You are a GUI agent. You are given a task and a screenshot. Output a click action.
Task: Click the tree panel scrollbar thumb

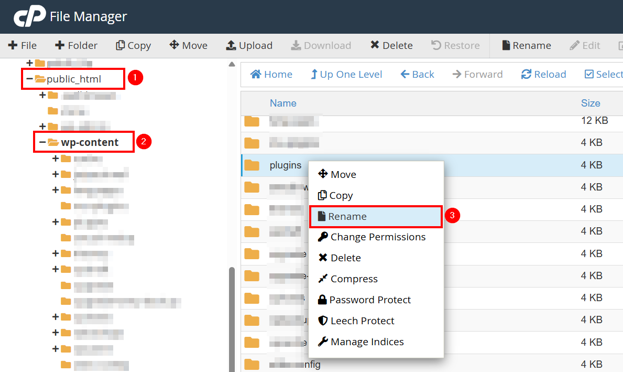(232, 320)
